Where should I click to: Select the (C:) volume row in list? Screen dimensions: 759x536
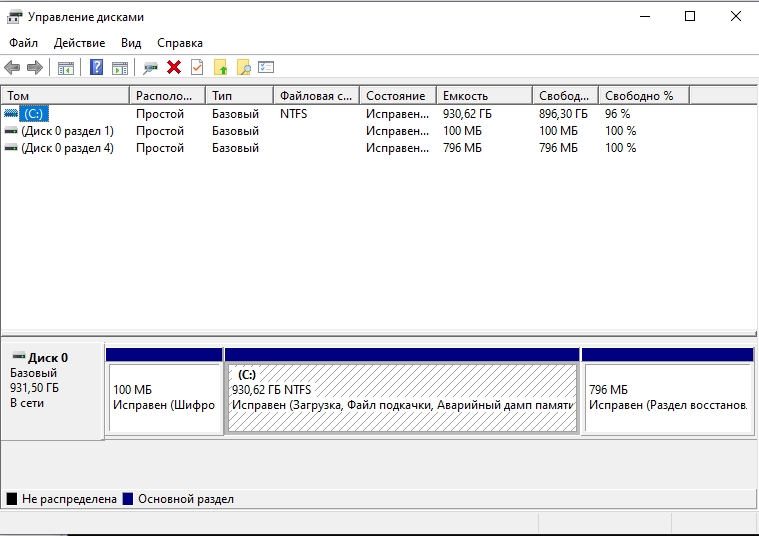(34, 114)
